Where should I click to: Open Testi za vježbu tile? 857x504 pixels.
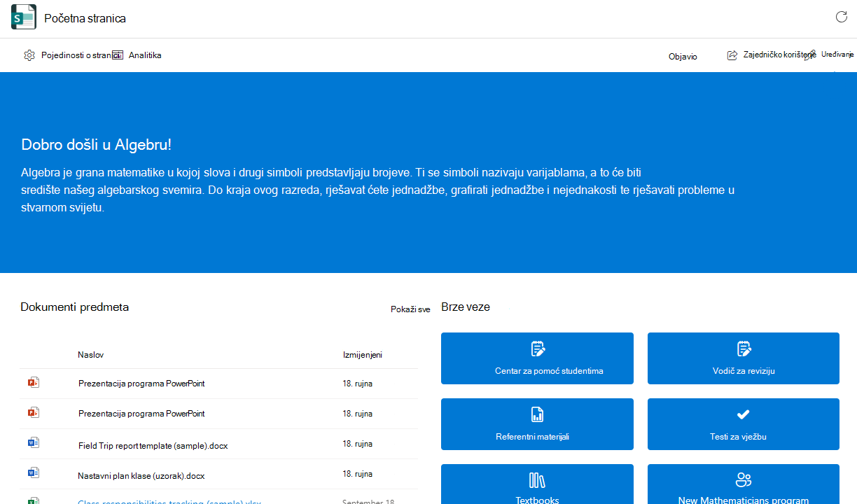click(744, 424)
